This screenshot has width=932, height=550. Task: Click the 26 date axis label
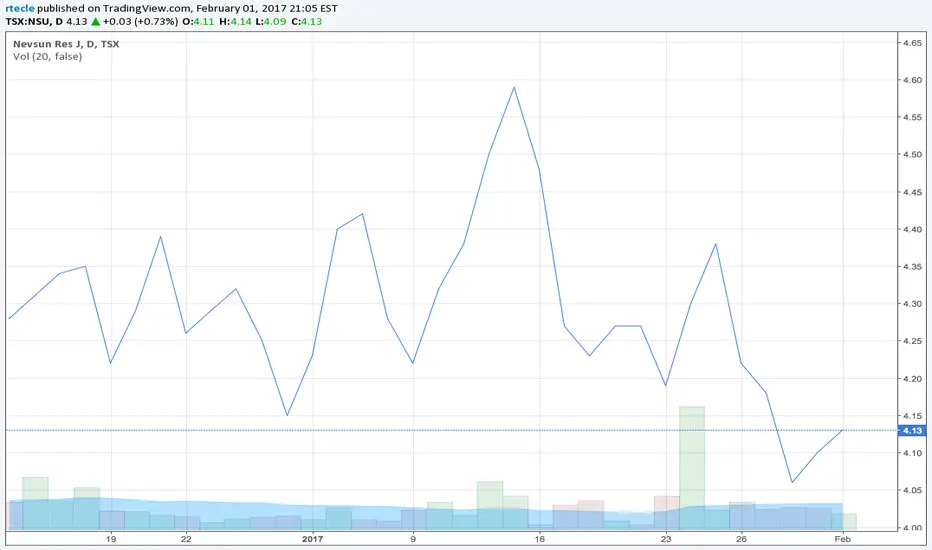(x=741, y=539)
